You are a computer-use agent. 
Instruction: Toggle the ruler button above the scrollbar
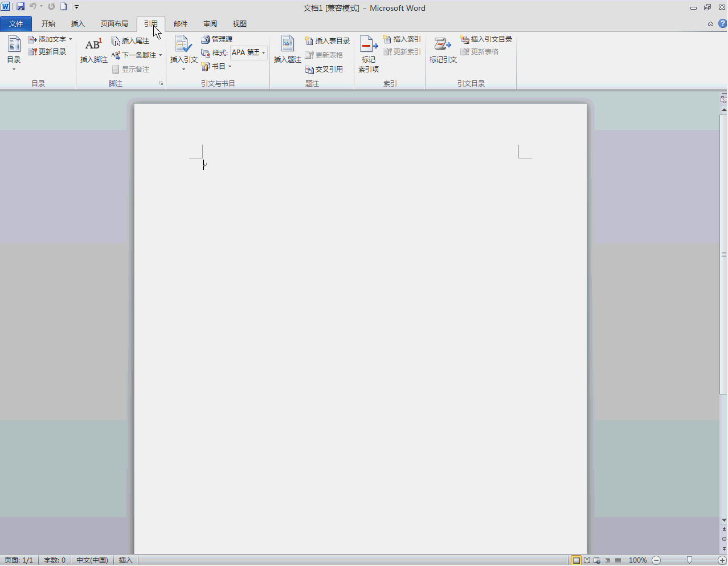click(x=723, y=99)
